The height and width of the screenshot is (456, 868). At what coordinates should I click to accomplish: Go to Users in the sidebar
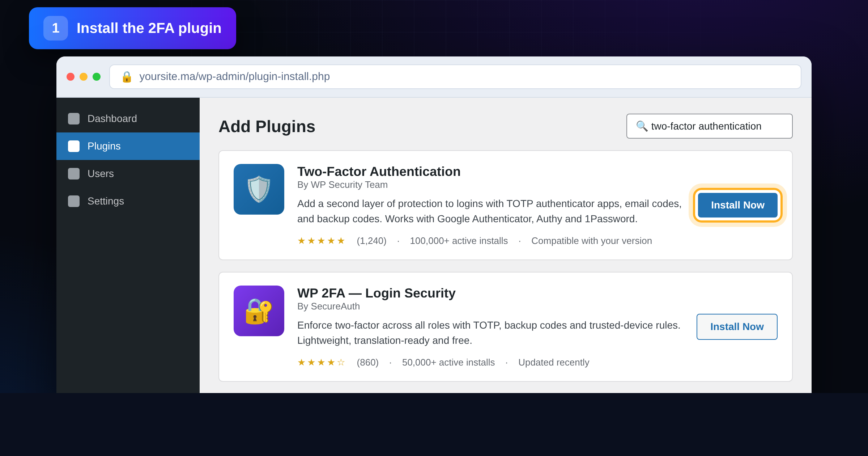coord(128,174)
